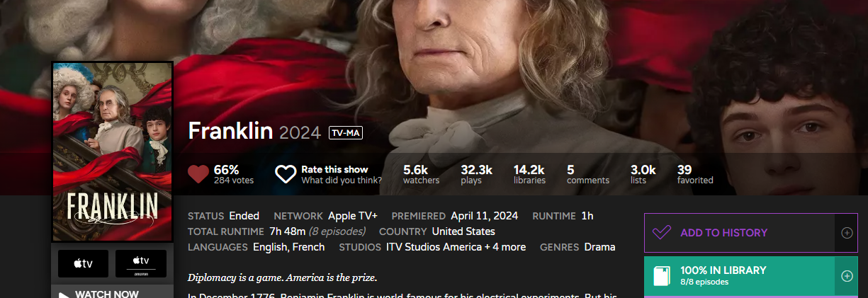Open the Drama genre link
The width and height of the screenshot is (868, 298).
point(599,247)
